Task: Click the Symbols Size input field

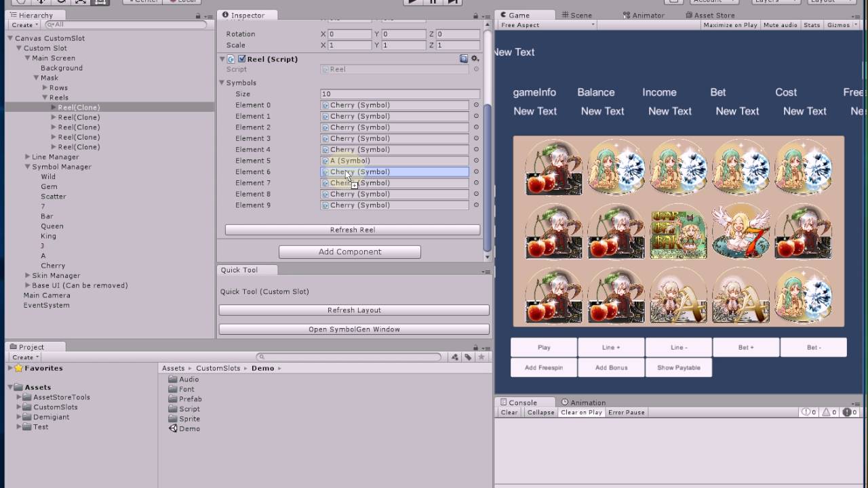Action: [x=400, y=94]
